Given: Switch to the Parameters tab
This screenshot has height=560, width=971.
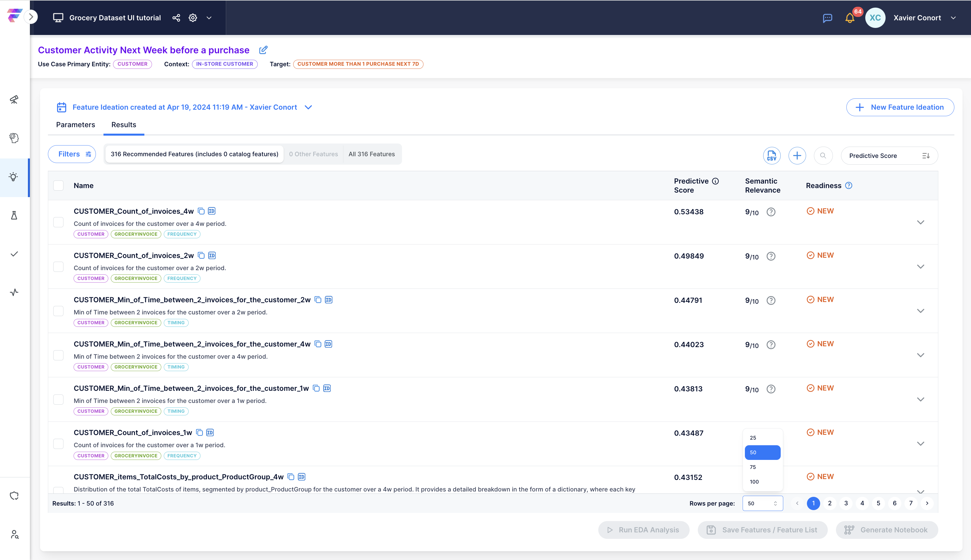Looking at the screenshot, I should click(75, 125).
